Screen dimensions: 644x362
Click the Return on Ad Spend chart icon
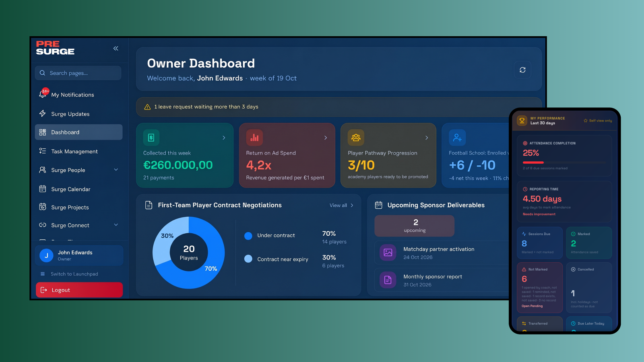pos(254,138)
